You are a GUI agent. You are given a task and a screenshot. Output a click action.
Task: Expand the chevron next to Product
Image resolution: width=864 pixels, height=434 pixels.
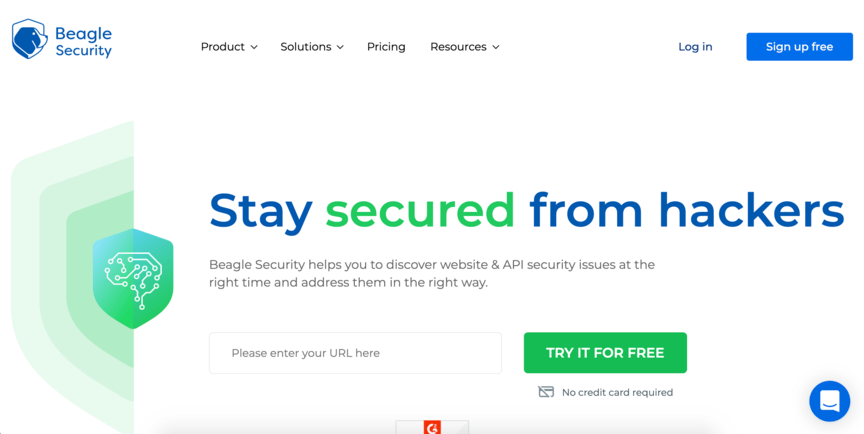click(x=254, y=47)
